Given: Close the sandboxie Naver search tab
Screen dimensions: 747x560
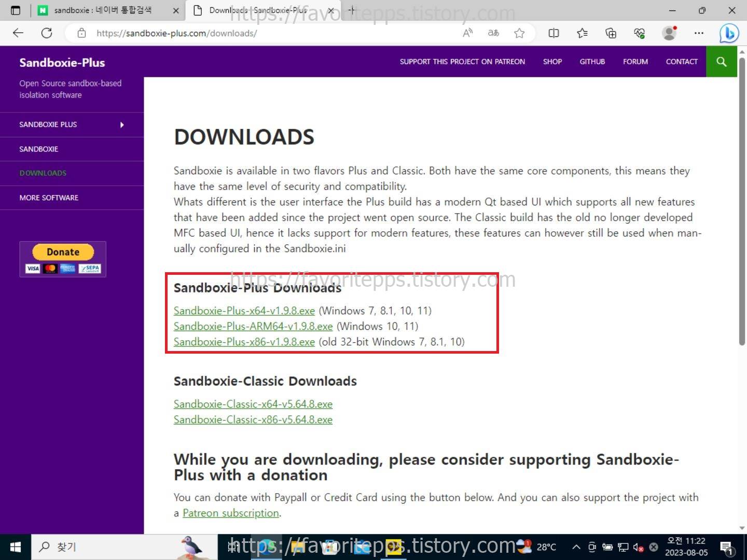Looking at the screenshot, I should [176, 10].
